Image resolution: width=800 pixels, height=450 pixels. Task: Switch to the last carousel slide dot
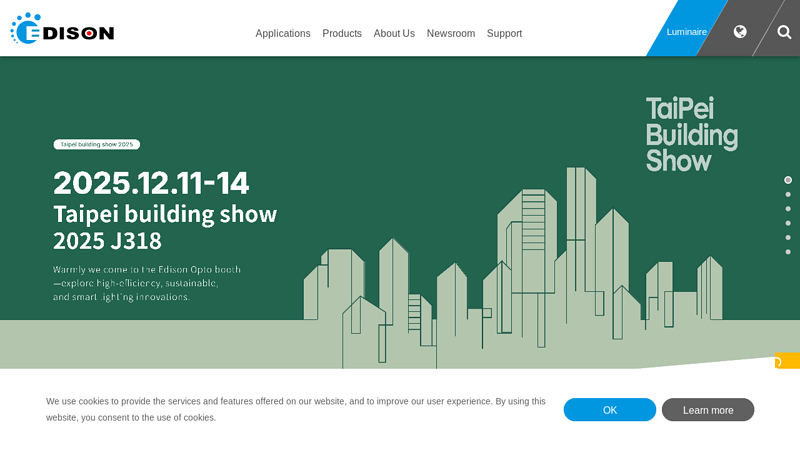pos(788,252)
